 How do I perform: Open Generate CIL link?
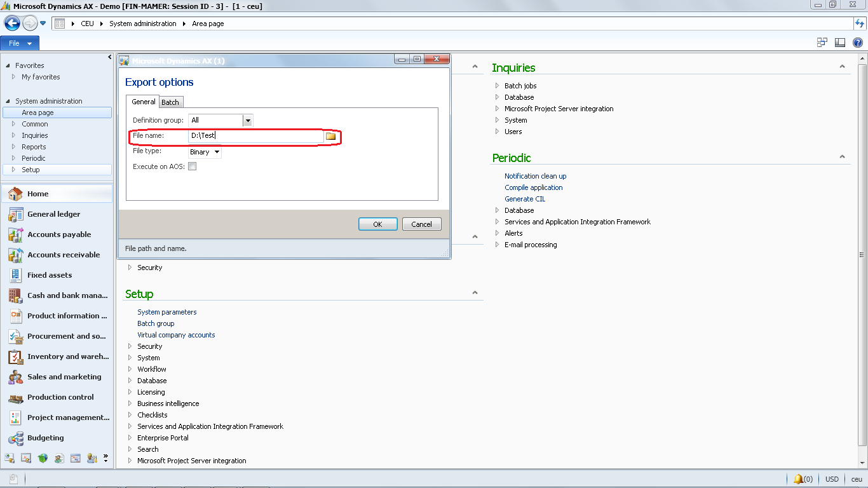point(525,199)
